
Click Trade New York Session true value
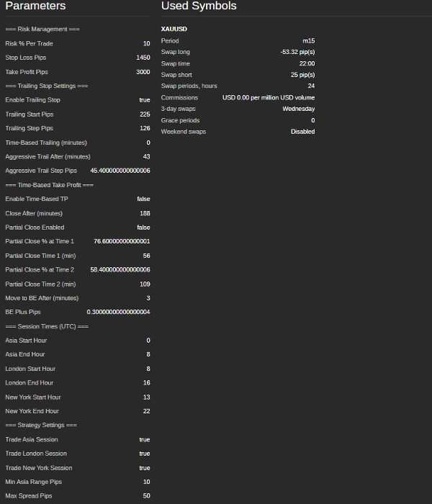tap(145, 468)
